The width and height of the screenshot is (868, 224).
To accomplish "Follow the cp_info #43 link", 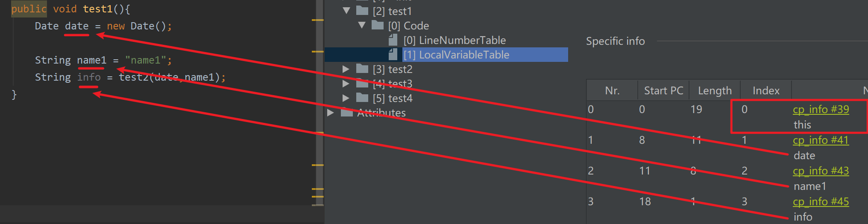I will click(821, 171).
